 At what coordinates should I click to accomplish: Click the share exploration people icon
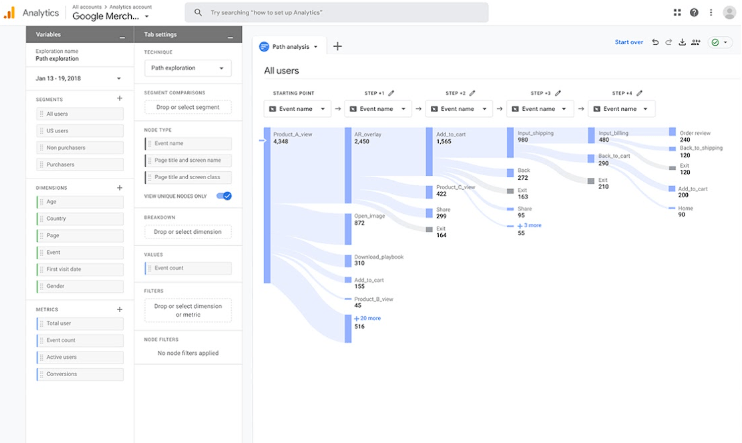695,43
